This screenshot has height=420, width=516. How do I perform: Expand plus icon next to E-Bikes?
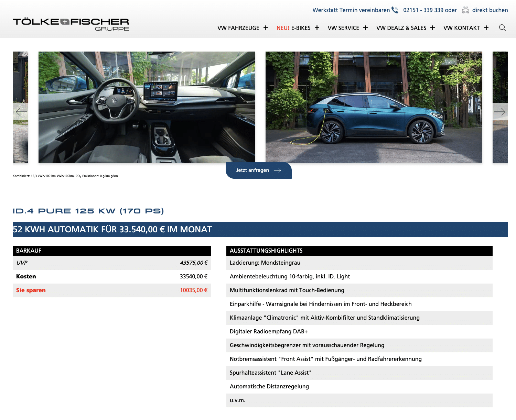[x=317, y=28]
